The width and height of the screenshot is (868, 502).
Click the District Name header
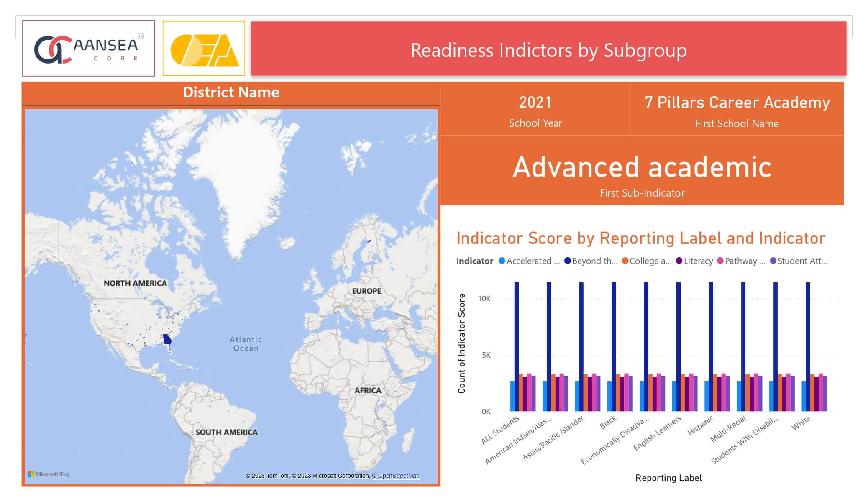[231, 92]
